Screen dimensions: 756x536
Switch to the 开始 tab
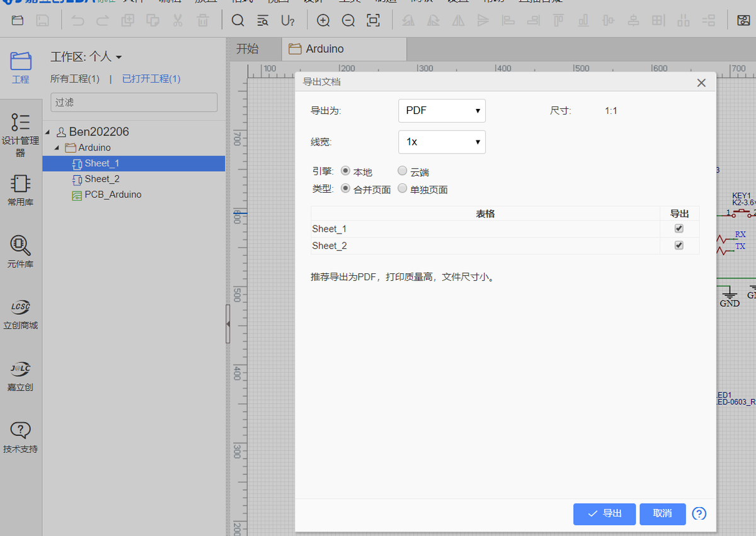point(248,49)
